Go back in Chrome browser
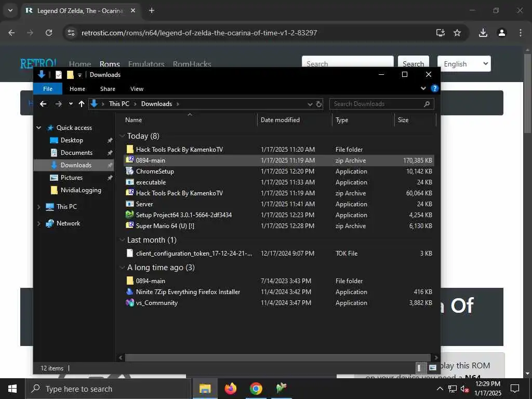Viewport: 532px width, 399px height. [11, 33]
